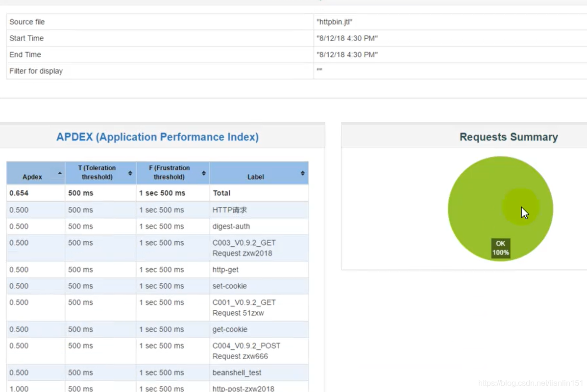Select the Source file label
Image resolution: width=587 pixels, height=392 pixels.
[27, 22]
